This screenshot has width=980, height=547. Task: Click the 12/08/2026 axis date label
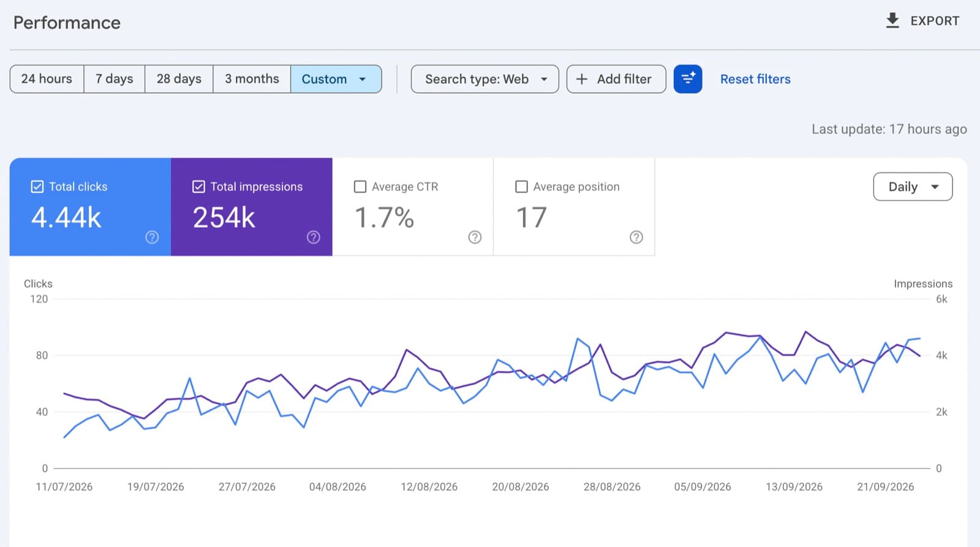pyautogui.click(x=429, y=487)
